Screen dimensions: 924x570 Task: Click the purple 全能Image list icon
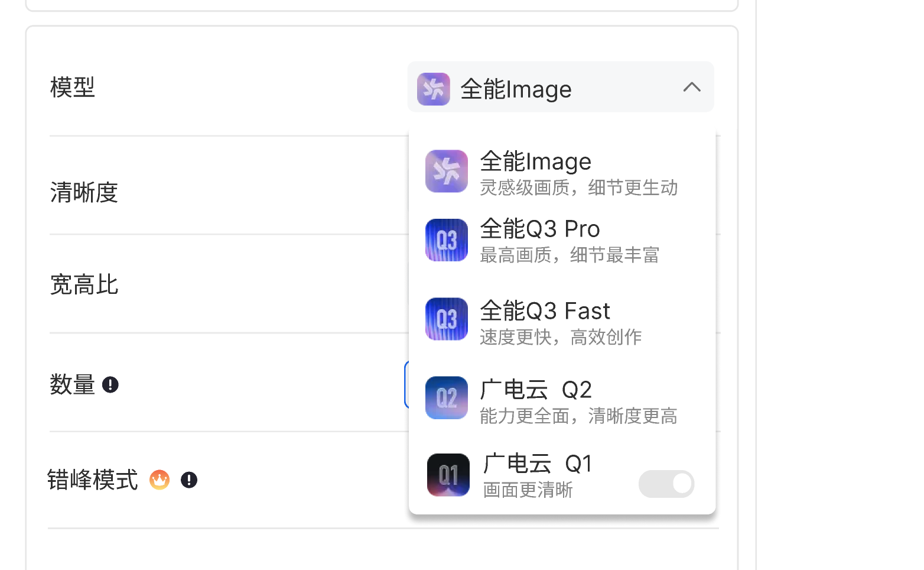coord(447,171)
